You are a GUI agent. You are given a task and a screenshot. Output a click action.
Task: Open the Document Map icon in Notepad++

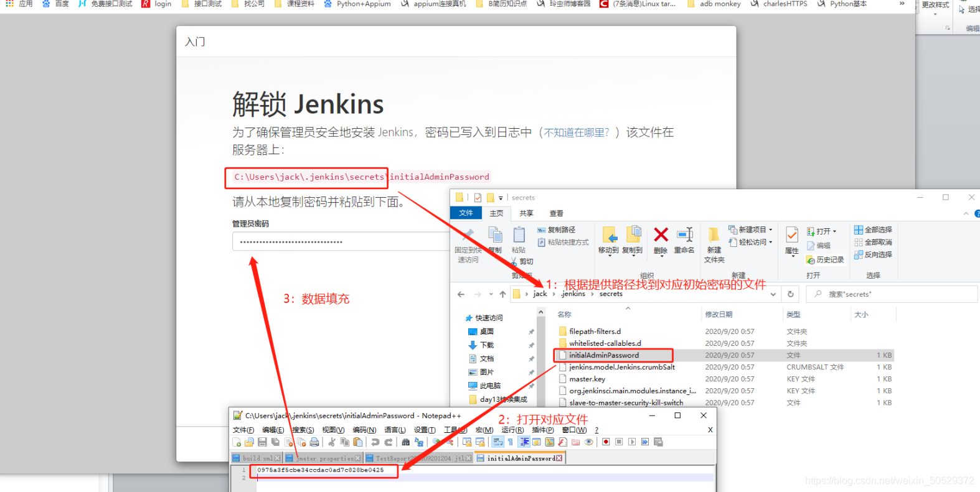click(x=550, y=442)
